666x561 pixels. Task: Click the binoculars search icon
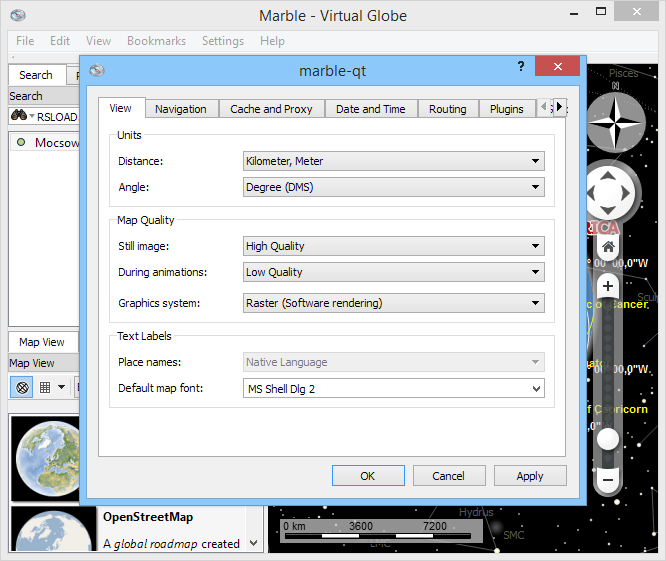[x=19, y=116]
